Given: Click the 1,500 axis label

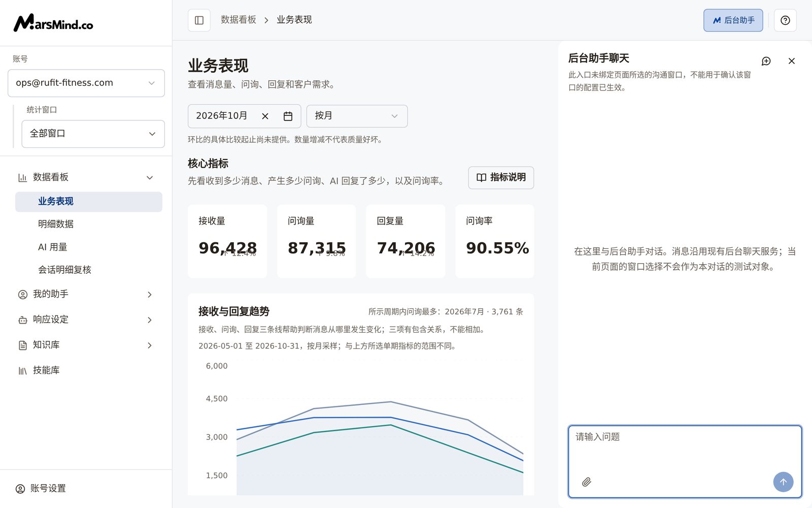Looking at the screenshot, I should pyautogui.click(x=217, y=475).
